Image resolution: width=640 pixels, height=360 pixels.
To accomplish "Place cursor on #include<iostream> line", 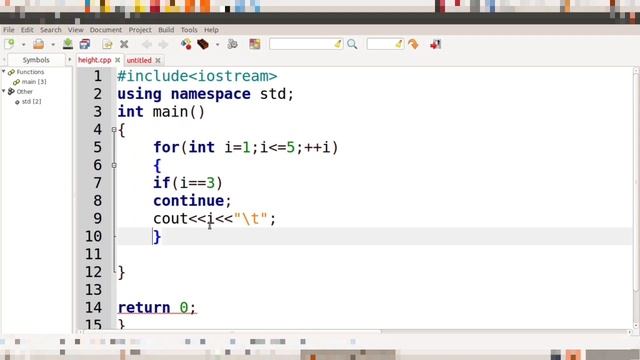I will coord(197,76).
